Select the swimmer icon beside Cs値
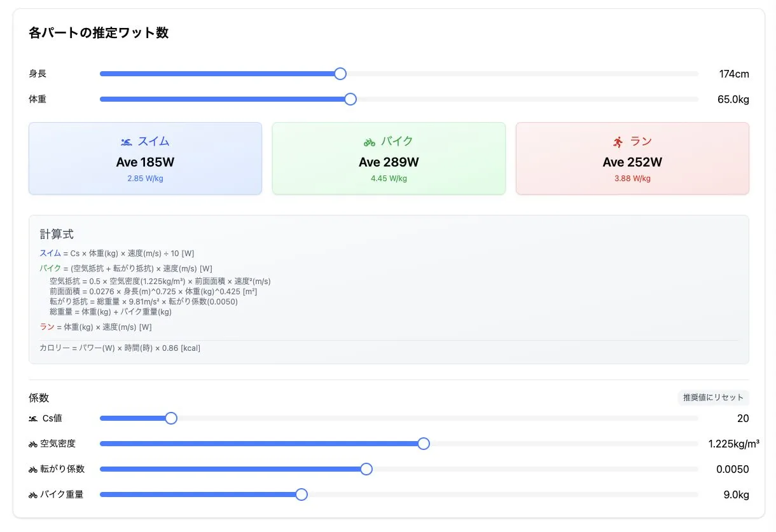Viewport: 776px width, 532px height. 33,418
